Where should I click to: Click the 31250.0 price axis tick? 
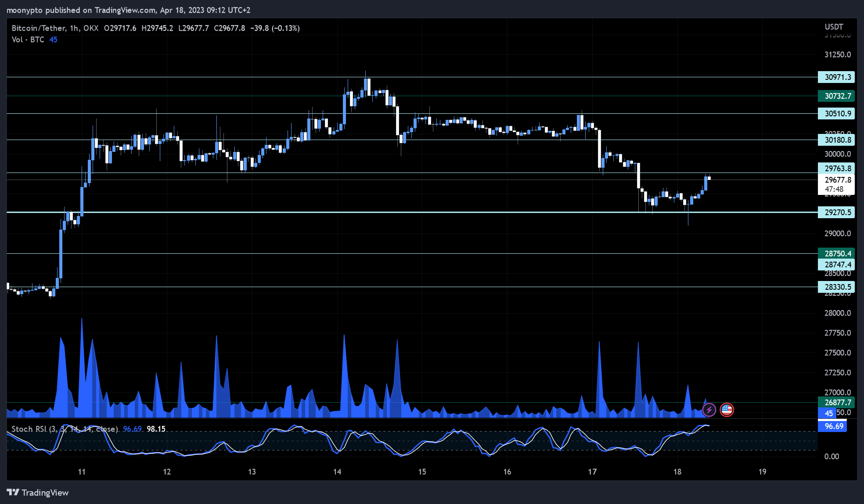click(838, 54)
